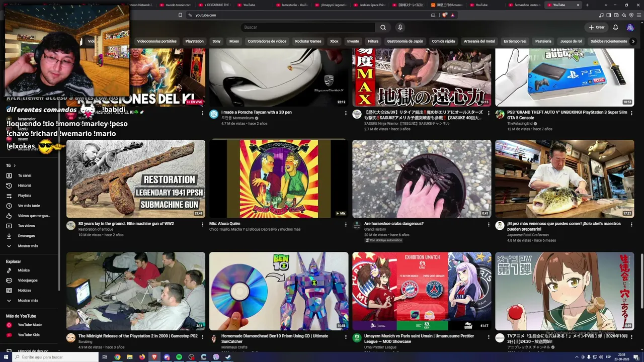The height and width of the screenshot is (362, 644).
Task: Open YouTube Music link
Action: [x=30, y=325]
